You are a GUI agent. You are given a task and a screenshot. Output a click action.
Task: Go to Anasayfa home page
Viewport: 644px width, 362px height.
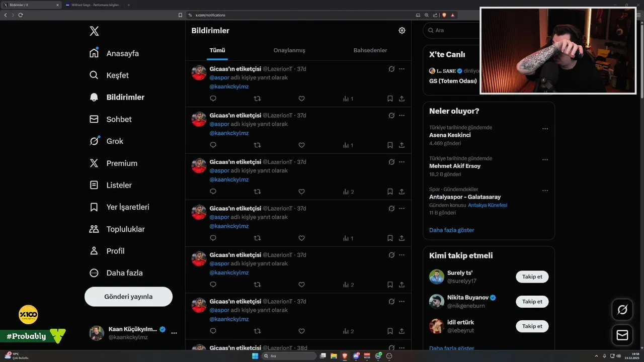tap(114, 53)
